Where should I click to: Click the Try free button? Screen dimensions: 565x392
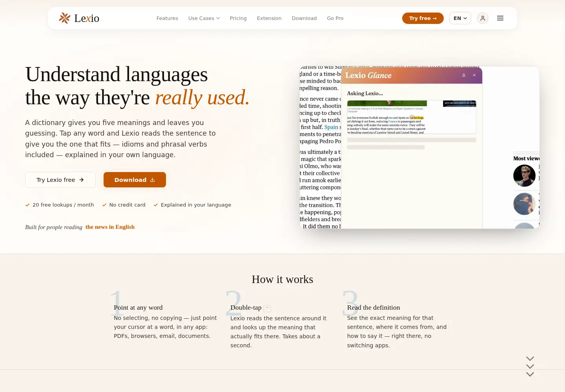(423, 18)
